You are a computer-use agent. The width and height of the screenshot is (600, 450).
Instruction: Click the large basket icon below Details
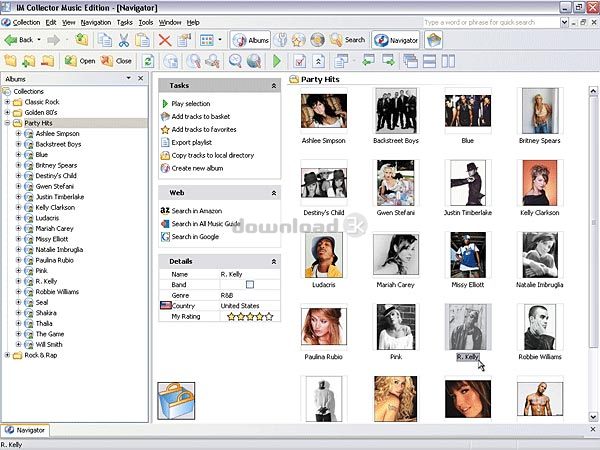(x=176, y=400)
